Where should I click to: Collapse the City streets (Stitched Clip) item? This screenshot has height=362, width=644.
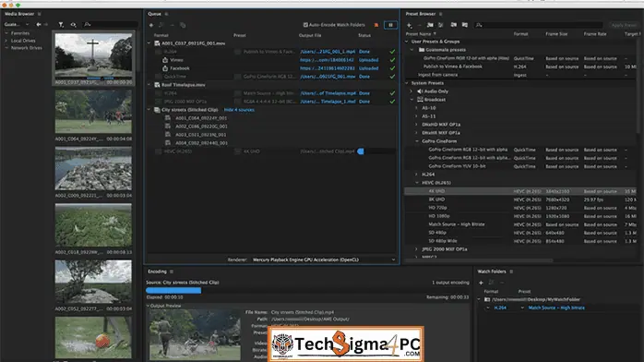tap(149, 110)
